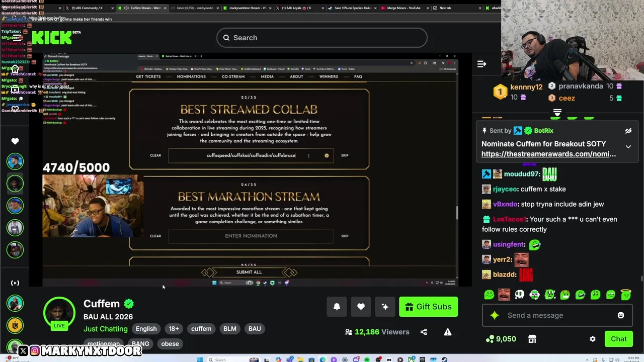The width and height of the screenshot is (644, 362).
Task: Select the cuffem tag
Action: pos(201,329)
